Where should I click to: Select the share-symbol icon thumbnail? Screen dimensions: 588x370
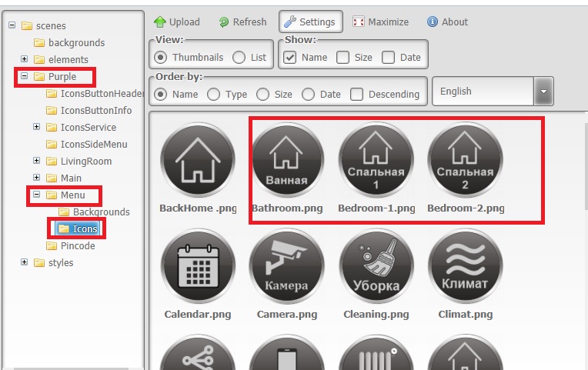(x=198, y=352)
